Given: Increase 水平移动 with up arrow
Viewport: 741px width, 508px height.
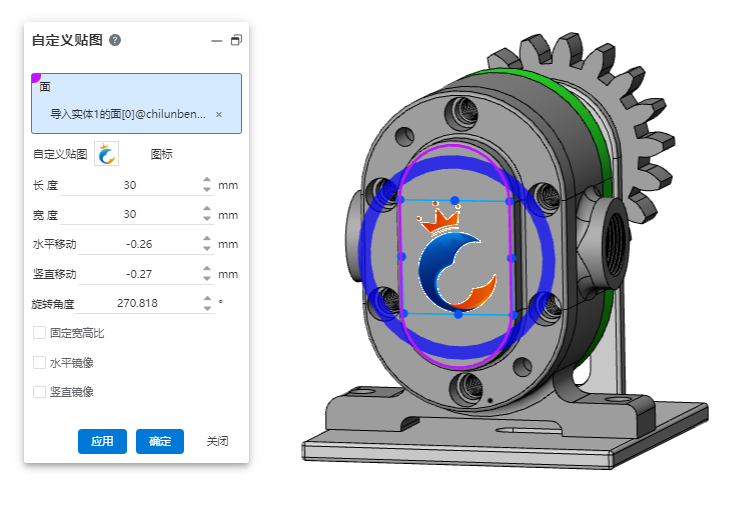Looking at the screenshot, I should click(207, 239).
